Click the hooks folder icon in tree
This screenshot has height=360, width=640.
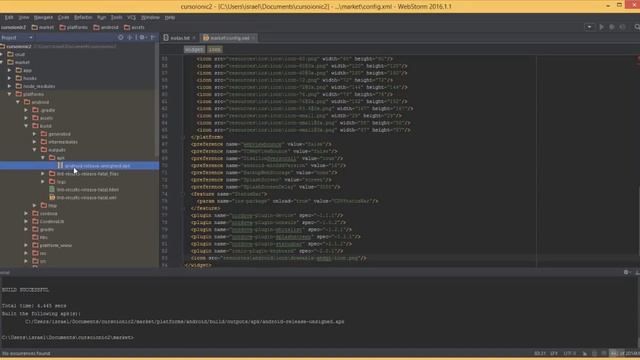pos(19,78)
